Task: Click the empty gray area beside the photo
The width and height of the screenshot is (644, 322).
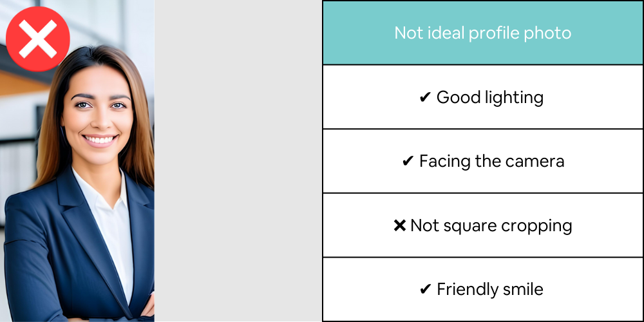Action: (238, 161)
